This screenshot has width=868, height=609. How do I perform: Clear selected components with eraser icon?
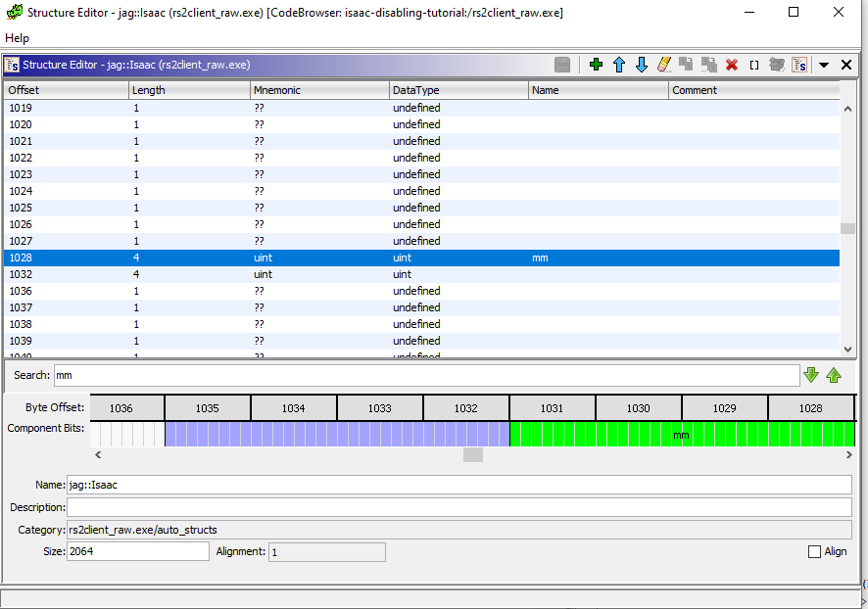click(664, 65)
